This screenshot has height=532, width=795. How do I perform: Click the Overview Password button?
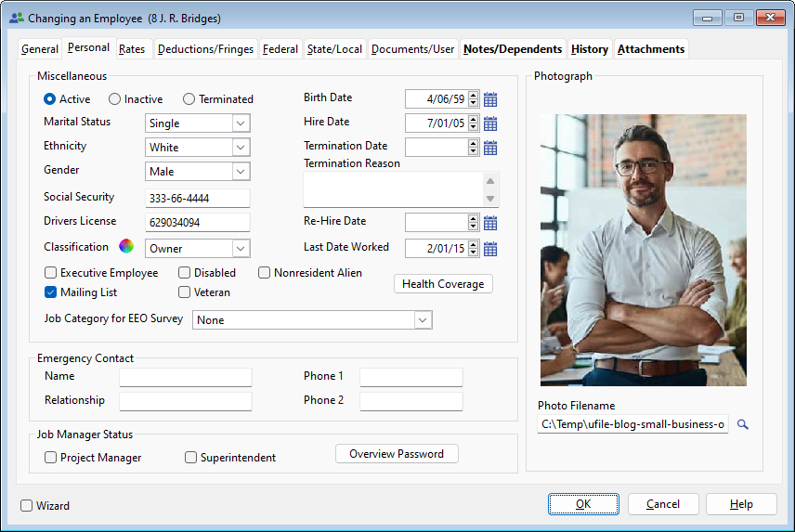tap(397, 454)
